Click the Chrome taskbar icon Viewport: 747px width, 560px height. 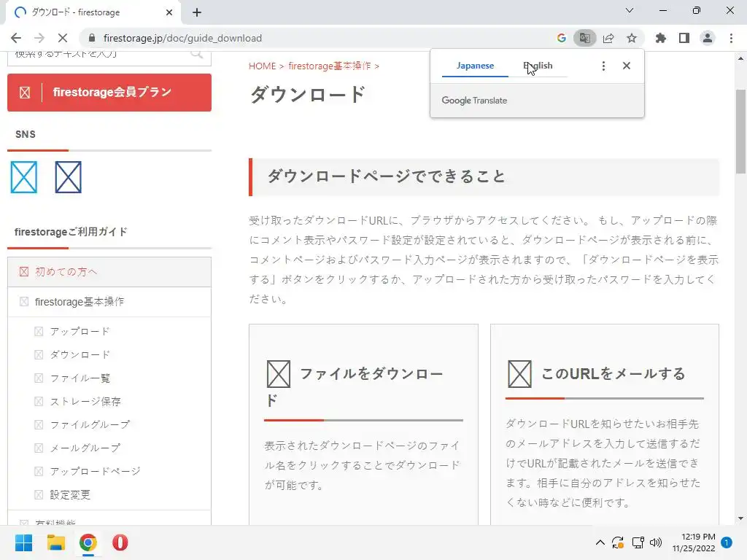point(88,542)
